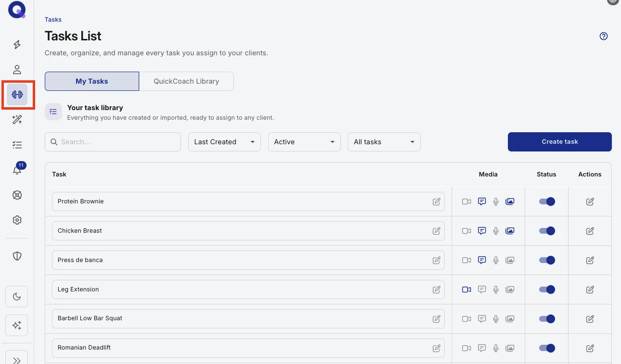The width and height of the screenshot is (621, 364).
Task: Click comment icon for Protein Brownie
Action: (482, 201)
